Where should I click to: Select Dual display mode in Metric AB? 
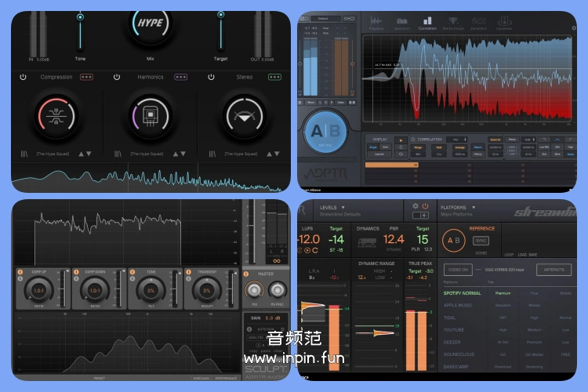(x=385, y=147)
